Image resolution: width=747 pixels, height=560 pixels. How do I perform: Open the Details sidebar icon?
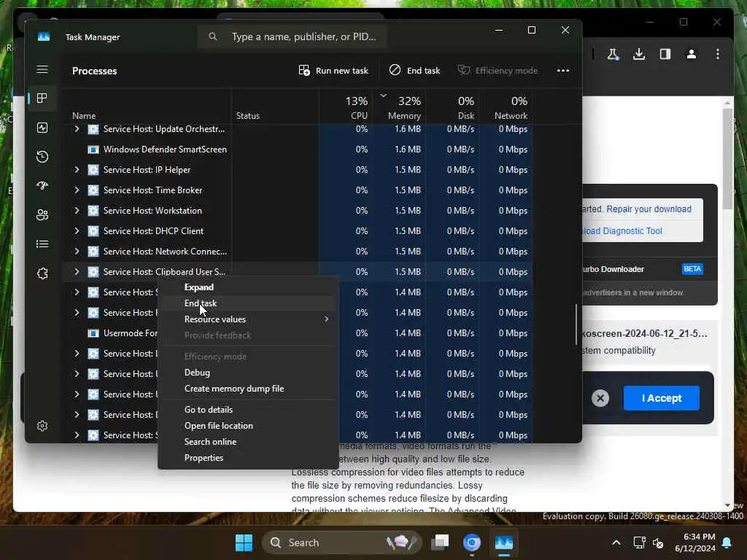[42, 244]
